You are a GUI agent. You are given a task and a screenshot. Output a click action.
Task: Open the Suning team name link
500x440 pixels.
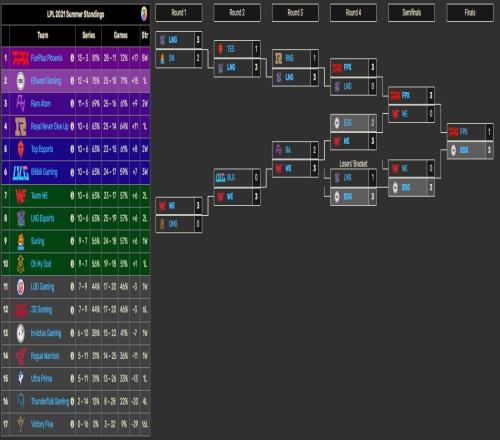[37, 241]
